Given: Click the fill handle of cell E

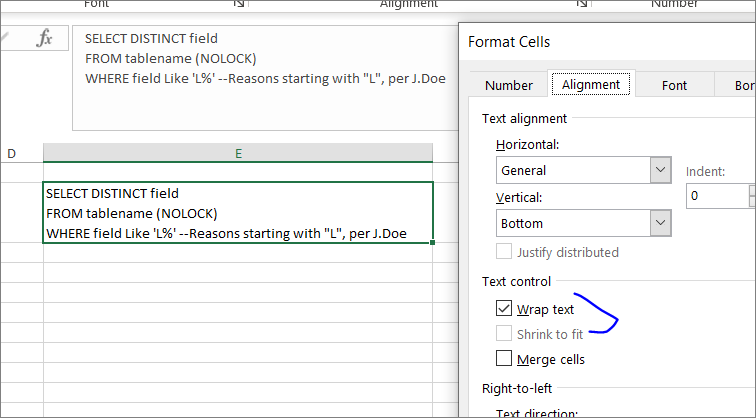Looking at the screenshot, I should pyautogui.click(x=433, y=243).
